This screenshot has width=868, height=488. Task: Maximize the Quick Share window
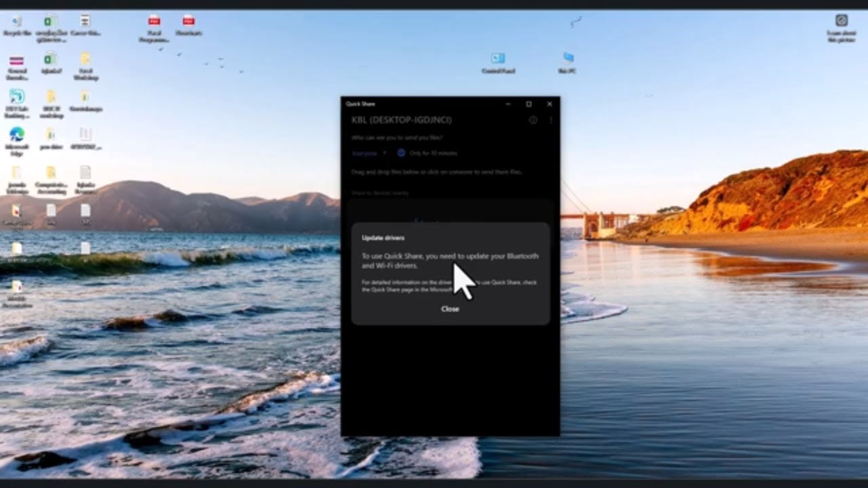coord(529,104)
